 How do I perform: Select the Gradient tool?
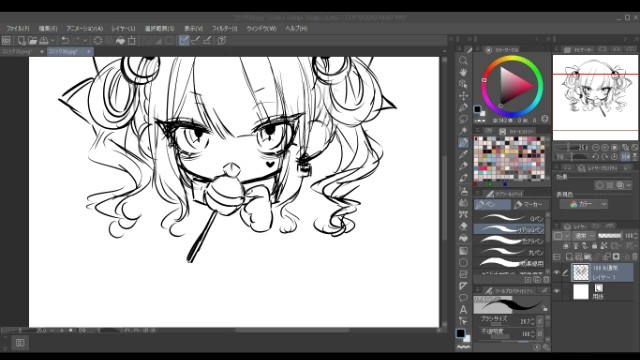(463, 251)
